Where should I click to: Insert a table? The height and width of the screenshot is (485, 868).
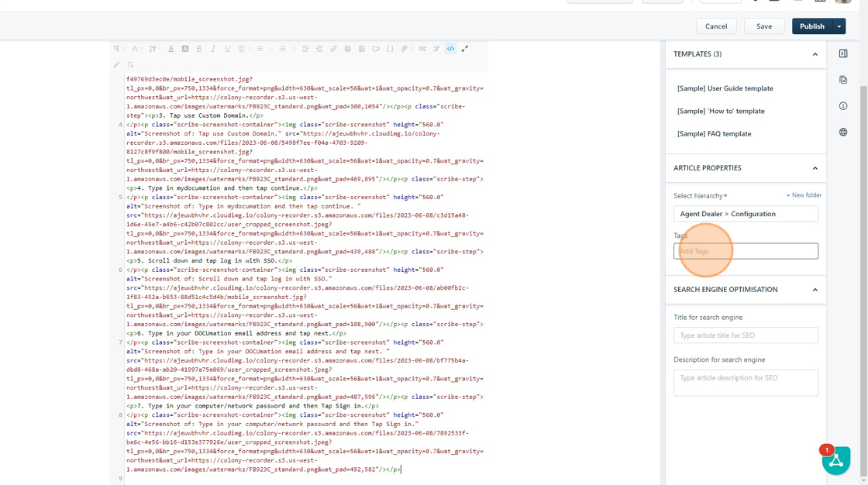click(348, 49)
